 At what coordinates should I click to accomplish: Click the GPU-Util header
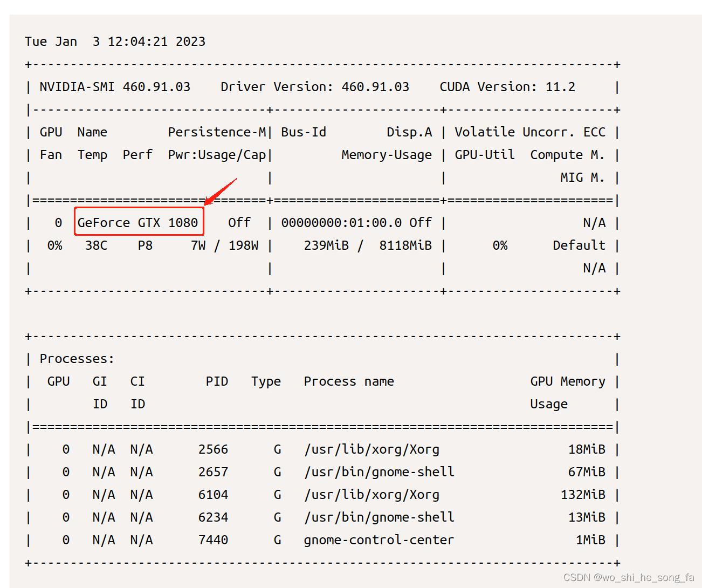[x=485, y=155]
